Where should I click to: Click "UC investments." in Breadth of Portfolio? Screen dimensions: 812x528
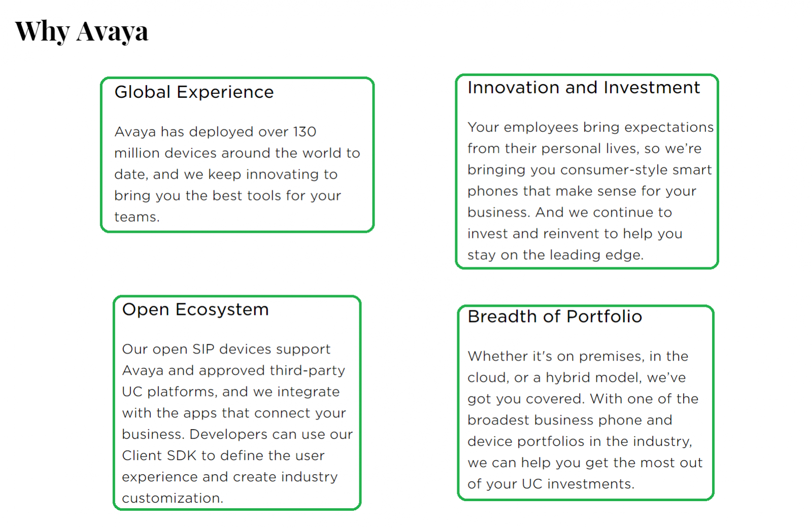pos(578,484)
